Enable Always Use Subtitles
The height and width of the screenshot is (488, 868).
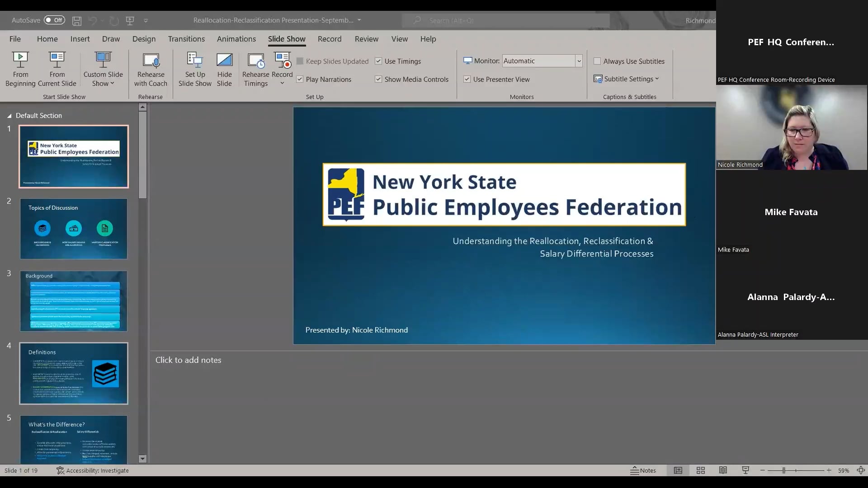point(597,61)
